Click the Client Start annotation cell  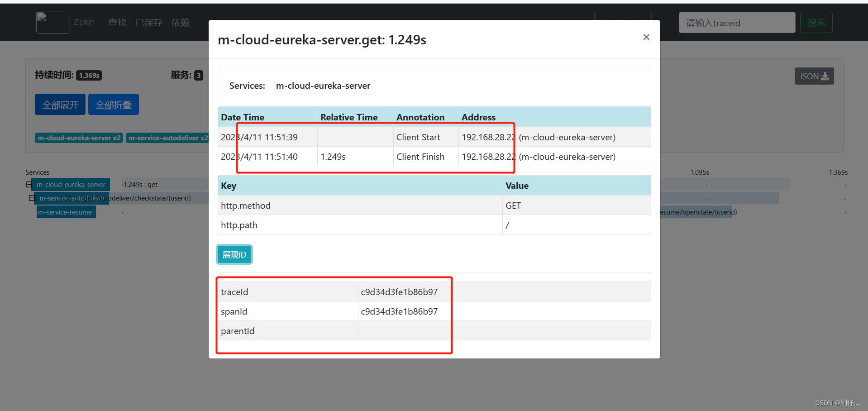click(426, 137)
